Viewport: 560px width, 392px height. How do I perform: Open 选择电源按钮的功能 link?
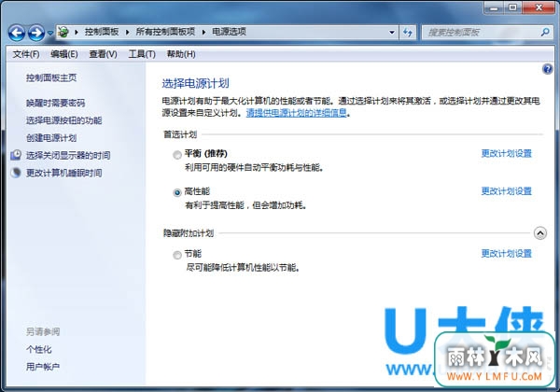[x=63, y=120]
